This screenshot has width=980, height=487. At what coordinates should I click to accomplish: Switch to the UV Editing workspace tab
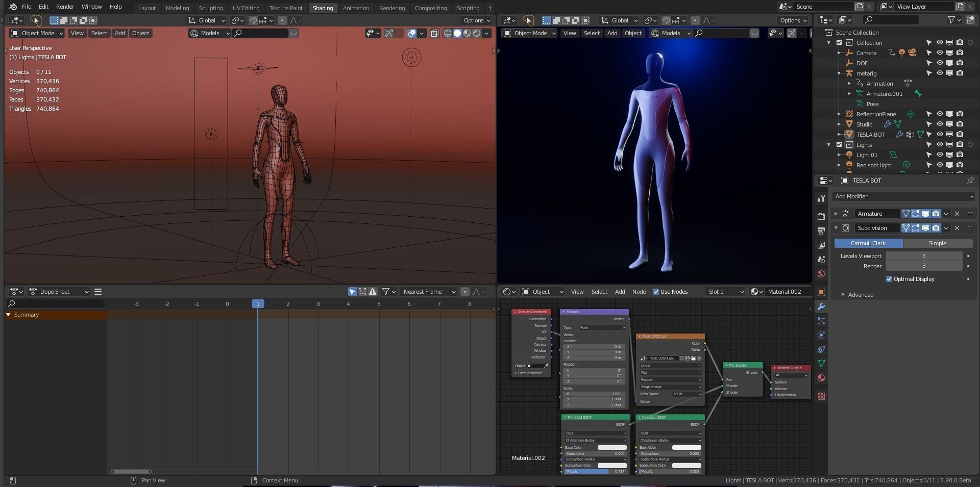[x=246, y=8]
